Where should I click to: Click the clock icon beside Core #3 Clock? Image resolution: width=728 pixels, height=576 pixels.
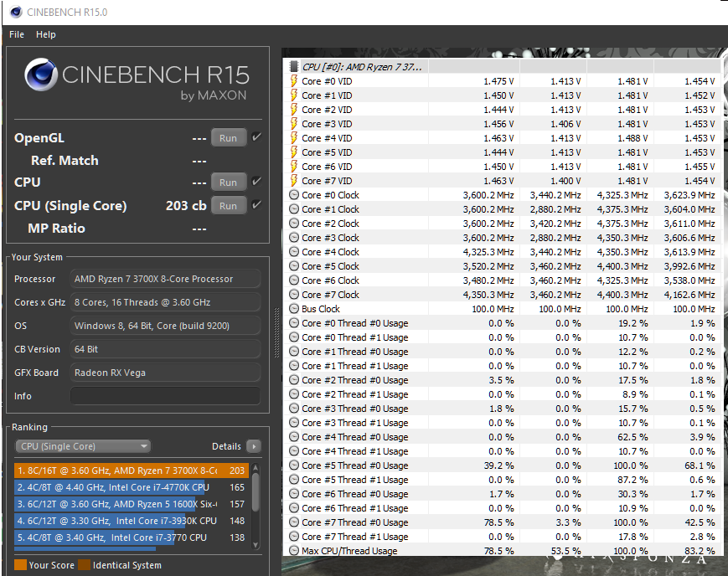pyautogui.click(x=294, y=238)
